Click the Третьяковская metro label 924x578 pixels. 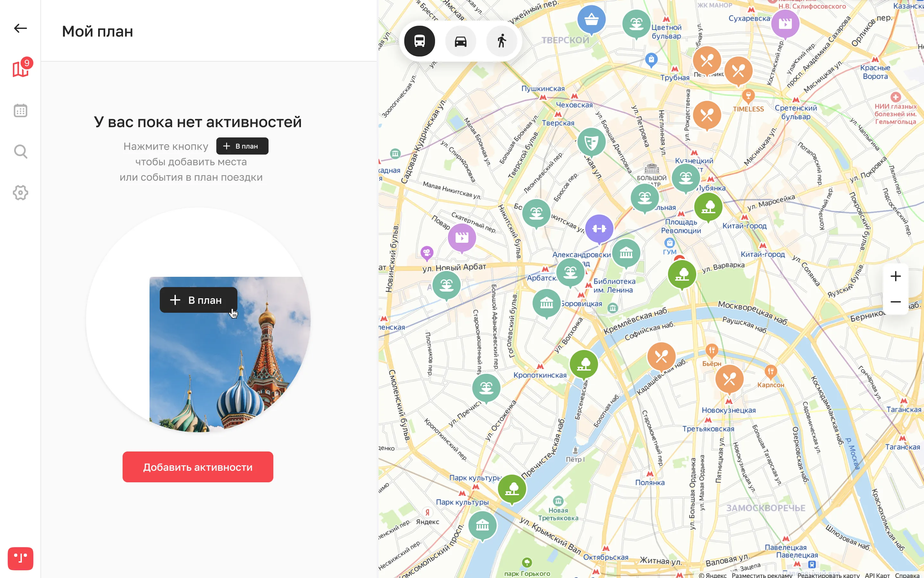pos(708,429)
